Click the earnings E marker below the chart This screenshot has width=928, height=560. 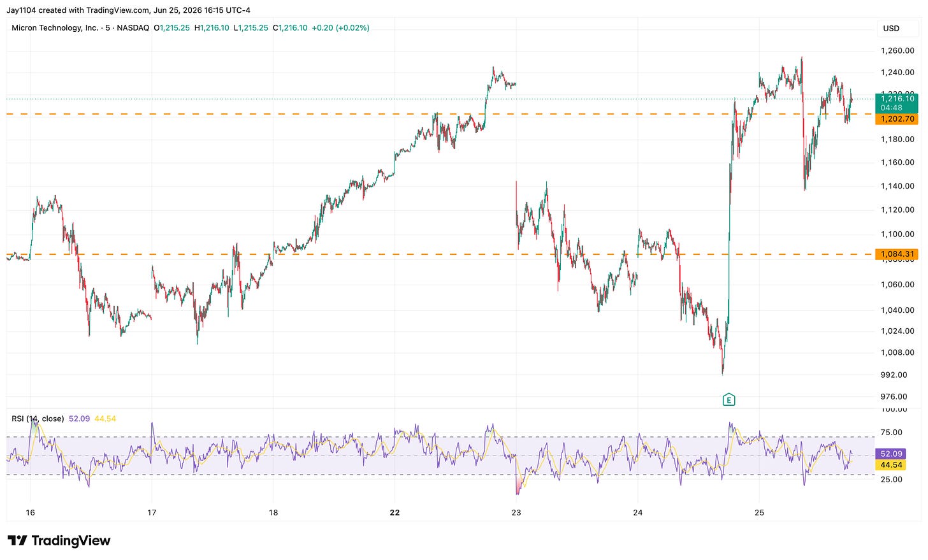pos(729,399)
